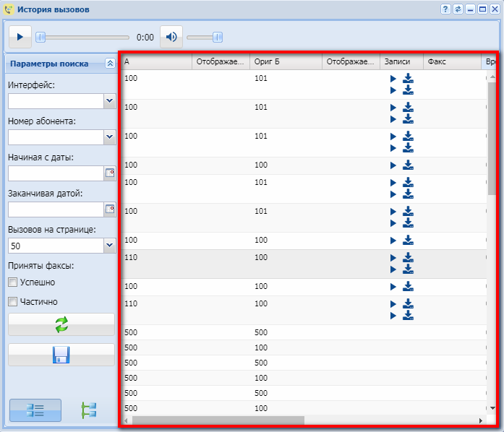Click the green refresh search icon button
This screenshot has width=504, height=432.
pyautogui.click(x=61, y=325)
